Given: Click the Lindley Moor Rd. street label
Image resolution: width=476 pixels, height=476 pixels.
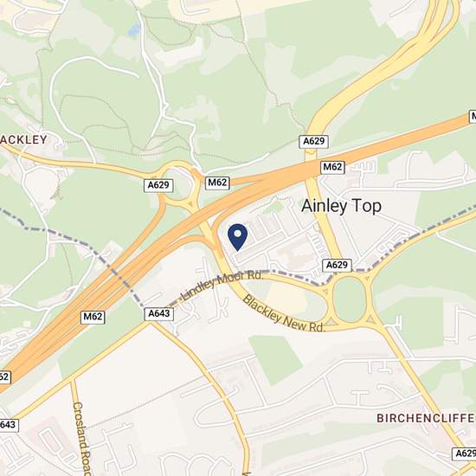Looking at the screenshot, I should (x=222, y=285).
